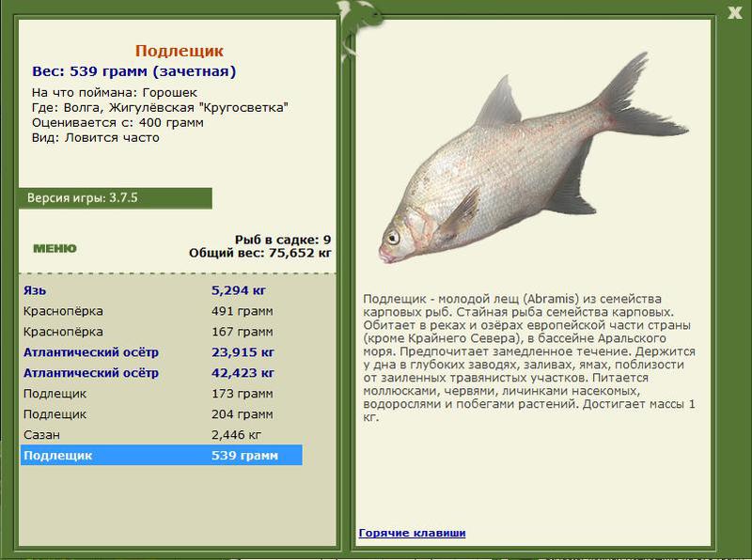Click the Вид: Ловится часто line

[96, 137]
